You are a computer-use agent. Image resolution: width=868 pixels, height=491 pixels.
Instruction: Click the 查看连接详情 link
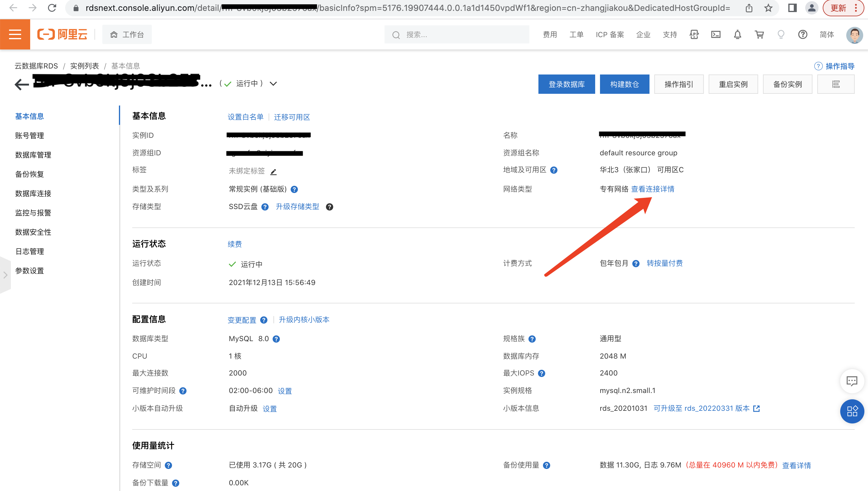pyautogui.click(x=653, y=189)
